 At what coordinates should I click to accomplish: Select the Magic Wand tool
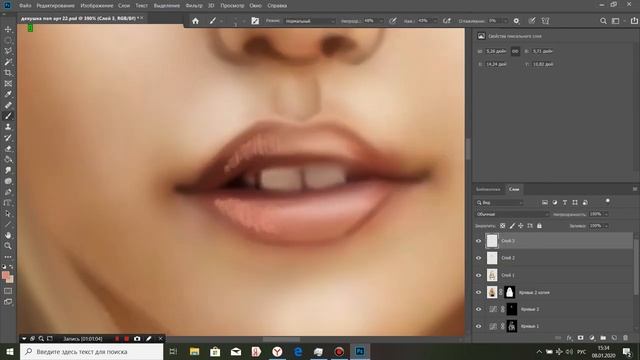click(x=8, y=62)
